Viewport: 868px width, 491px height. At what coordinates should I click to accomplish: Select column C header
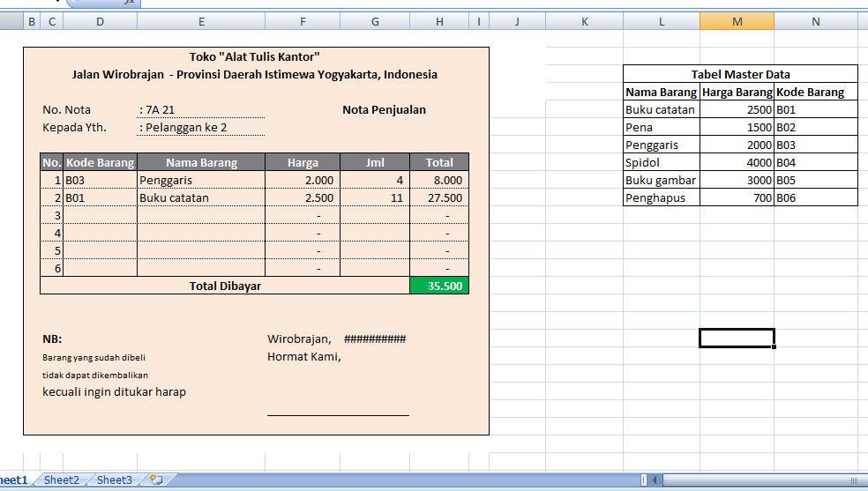52,21
